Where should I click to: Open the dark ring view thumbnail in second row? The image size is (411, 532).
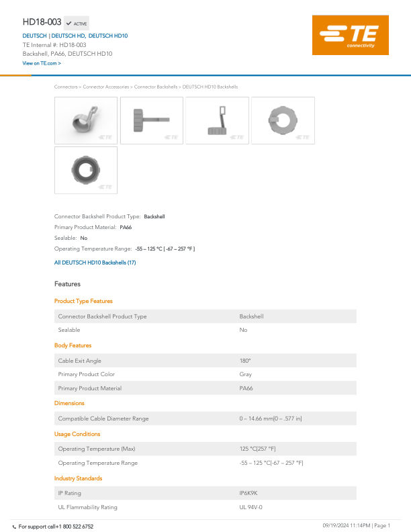[86, 170]
